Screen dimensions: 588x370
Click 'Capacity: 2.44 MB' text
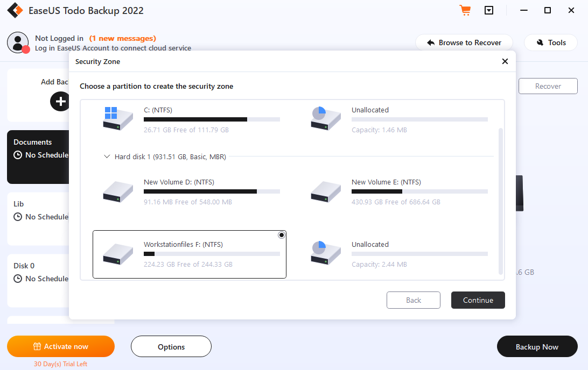click(x=379, y=265)
